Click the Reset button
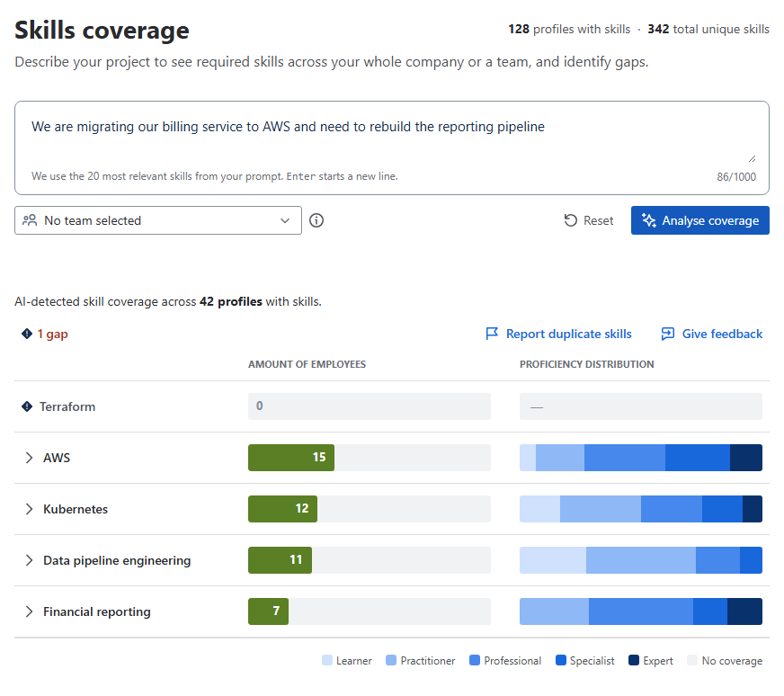This screenshot has height=696, width=784. pyautogui.click(x=589, y=220)
